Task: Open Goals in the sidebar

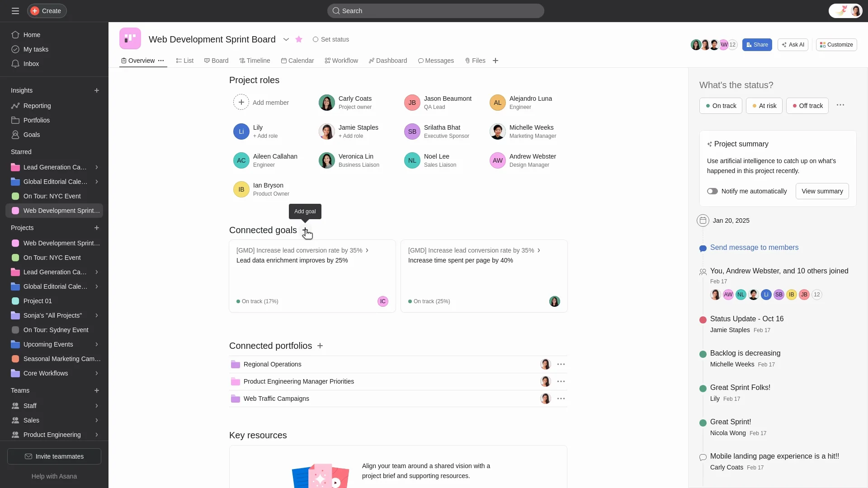Action: point(31,134)
